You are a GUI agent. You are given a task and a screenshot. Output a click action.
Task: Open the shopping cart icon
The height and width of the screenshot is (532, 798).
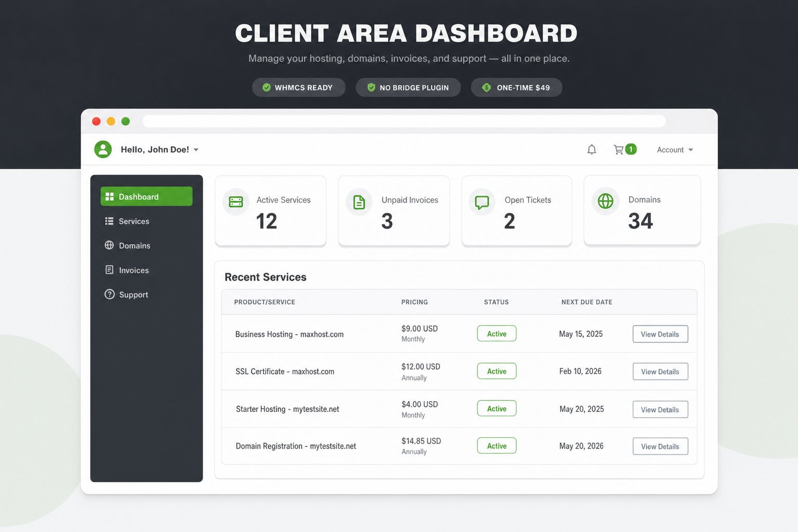(618, 150)
